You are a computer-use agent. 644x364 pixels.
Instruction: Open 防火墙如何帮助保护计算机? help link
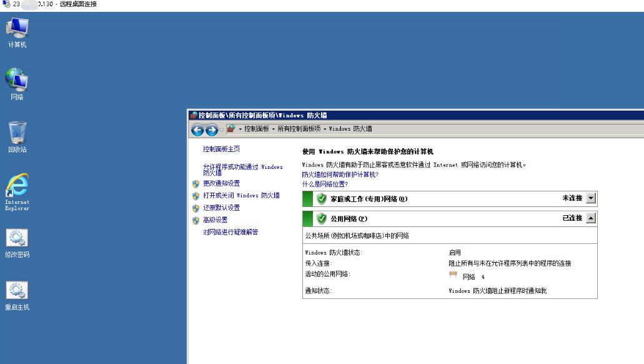340,174
